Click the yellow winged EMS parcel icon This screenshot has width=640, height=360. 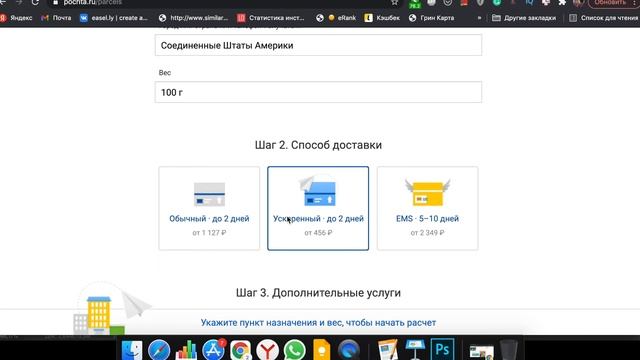point(427,192)
